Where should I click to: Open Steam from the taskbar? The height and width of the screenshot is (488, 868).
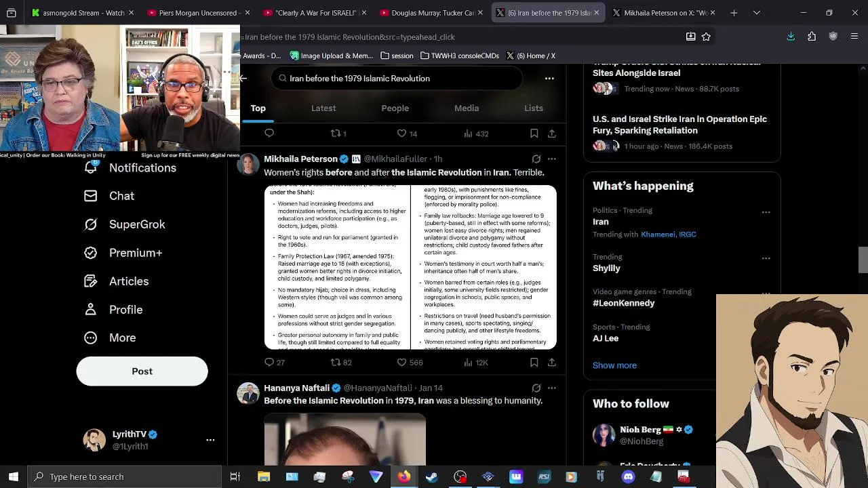[x=431, y=476]
